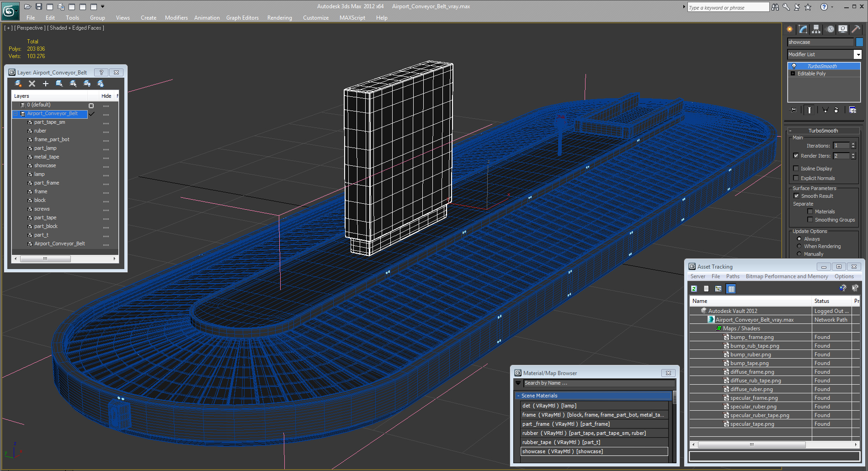This screenshot has width=868, height=471.
Task: Open the Modifier List dropdown
Action: 858,54
